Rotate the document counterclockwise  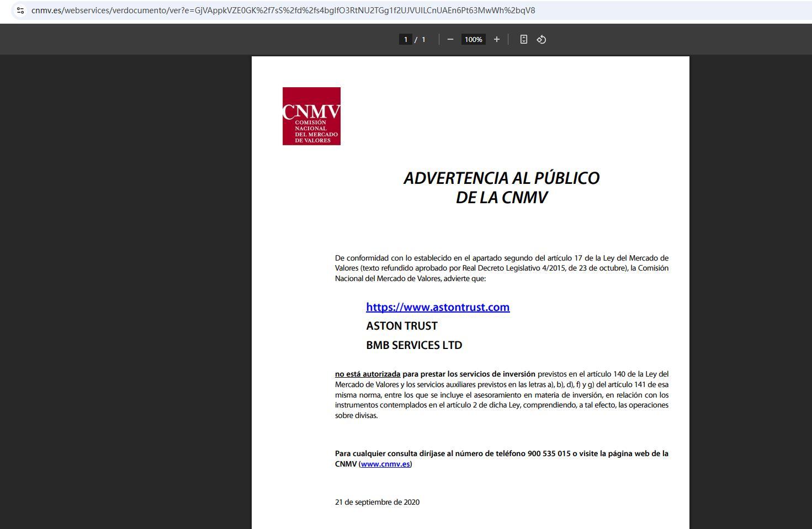[541, 39]
